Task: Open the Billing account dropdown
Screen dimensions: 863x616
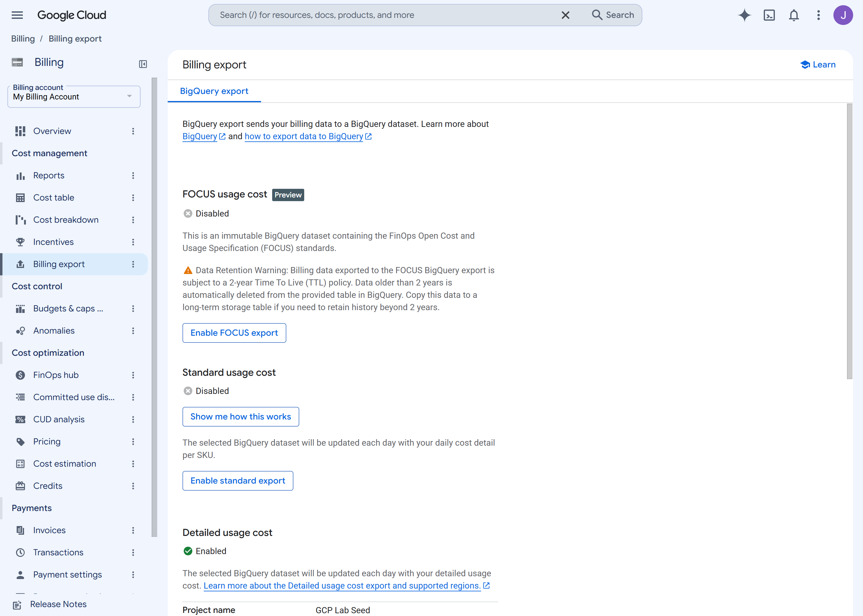Action: click(74, 96)
